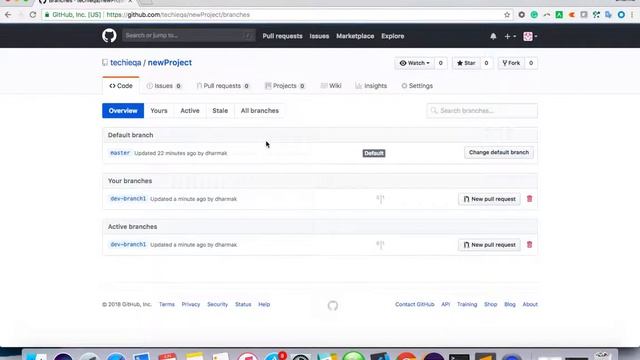Click browser back arrow
The height and width of the screenshot is (360, 640).
click(8, 15)
